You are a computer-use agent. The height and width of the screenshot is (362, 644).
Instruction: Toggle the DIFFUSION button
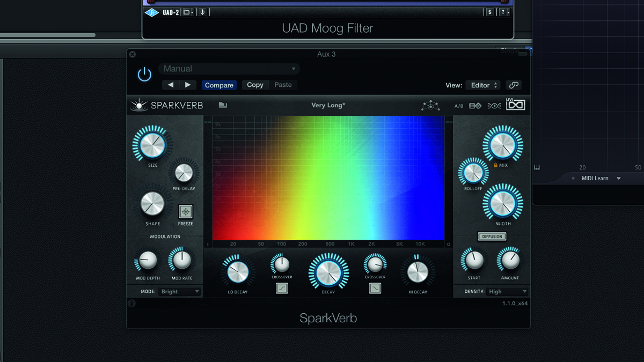pyautogui.click(x=492, y=237)
